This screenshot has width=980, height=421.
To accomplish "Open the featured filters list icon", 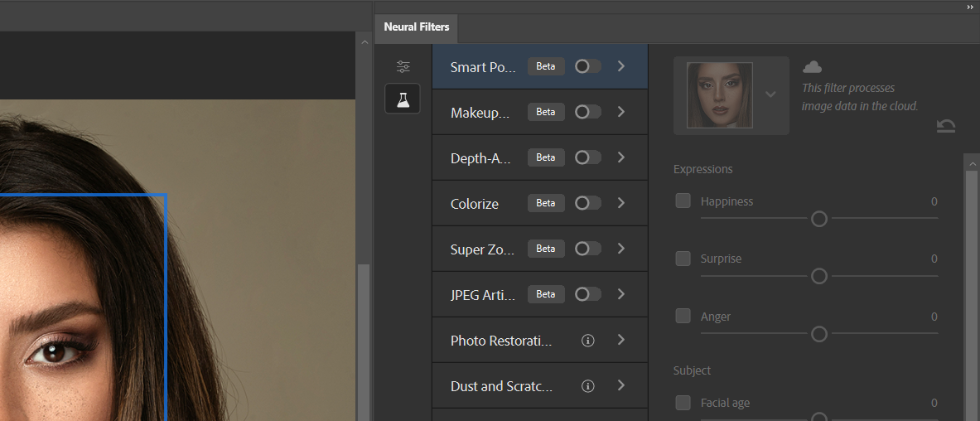I will point(403,67).
